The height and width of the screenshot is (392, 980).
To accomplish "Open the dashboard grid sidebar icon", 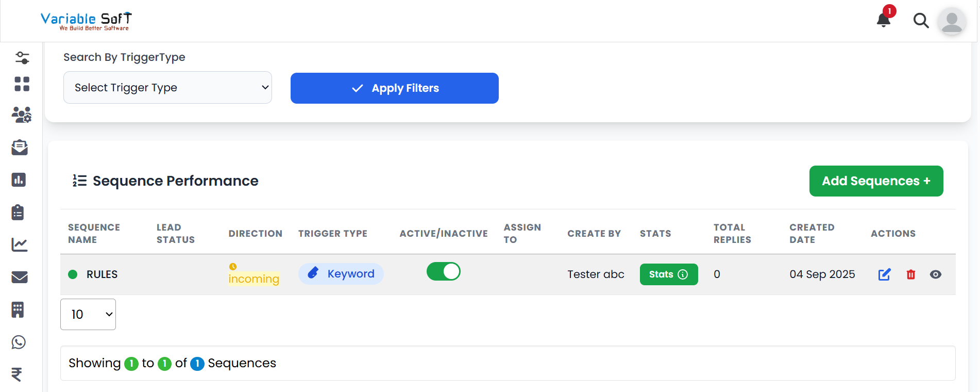I will [x=22, y=84].
